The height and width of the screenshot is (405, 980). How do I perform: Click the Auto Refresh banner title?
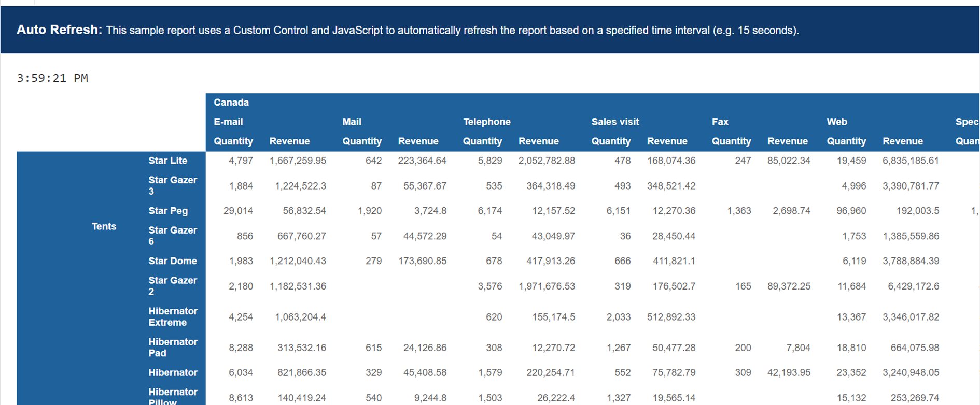[59, 30]
